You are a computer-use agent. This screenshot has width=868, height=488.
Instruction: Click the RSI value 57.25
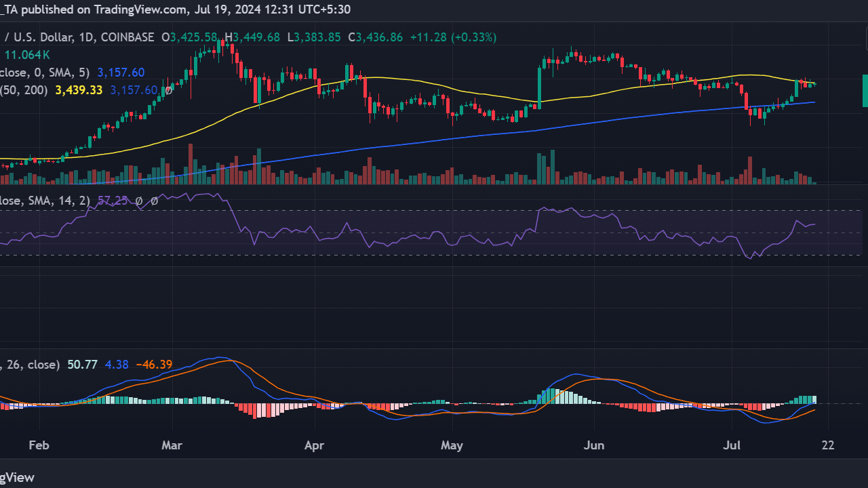coord(113,201)
